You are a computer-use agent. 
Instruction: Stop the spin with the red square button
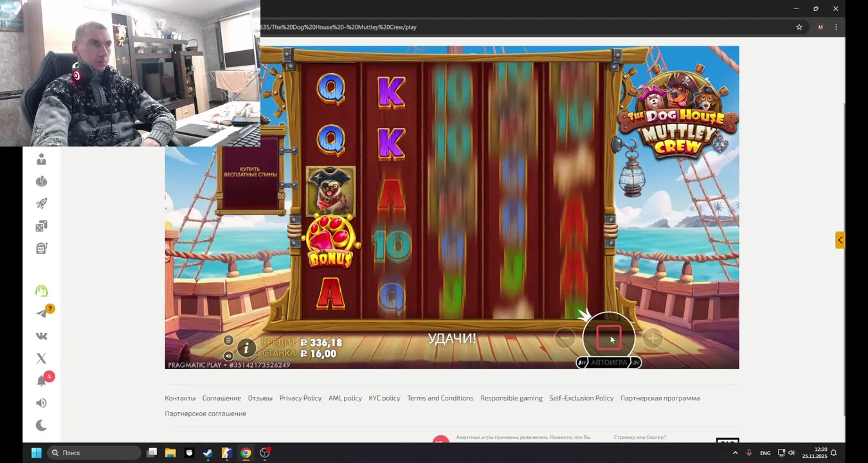[x=609, y=338]
